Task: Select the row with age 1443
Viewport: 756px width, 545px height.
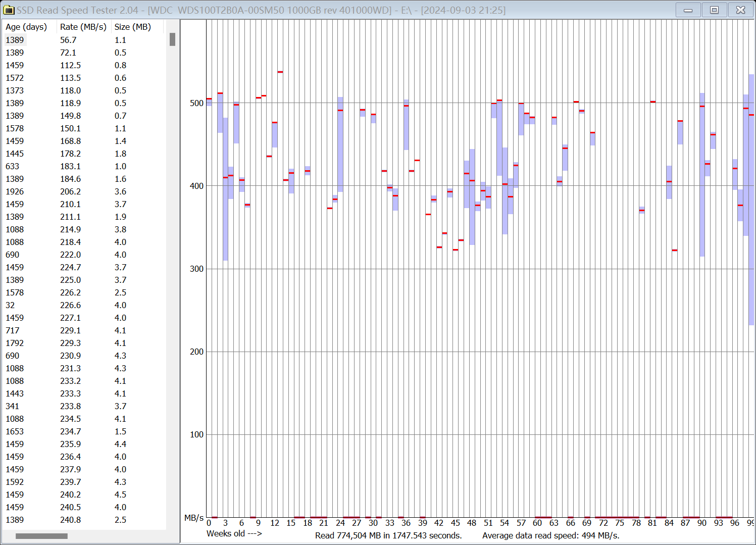Action: (x=84, y=393)
